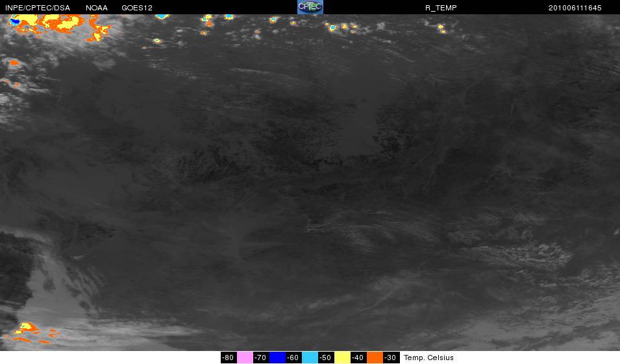Click the orange -40 color swatch
Screen dimensions: 620x364
point(375,358)
